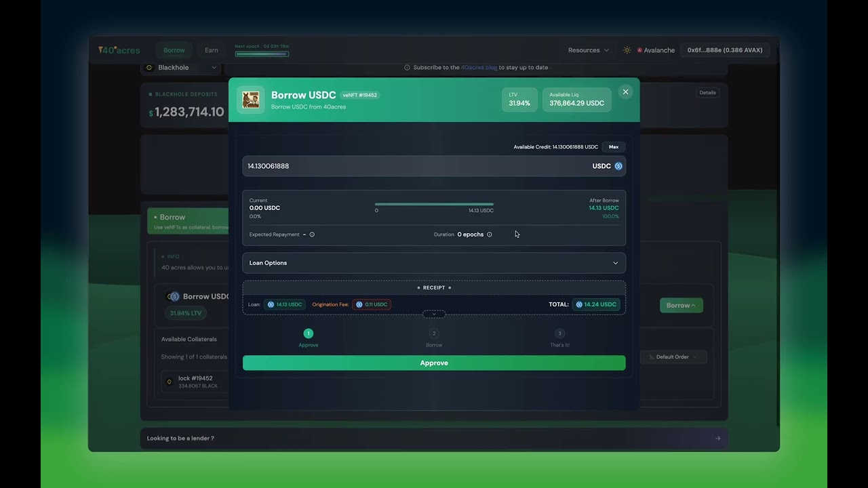The image size is (868, 488).
Task: Collapse the background Borrow button
Action: pos(682,306)
